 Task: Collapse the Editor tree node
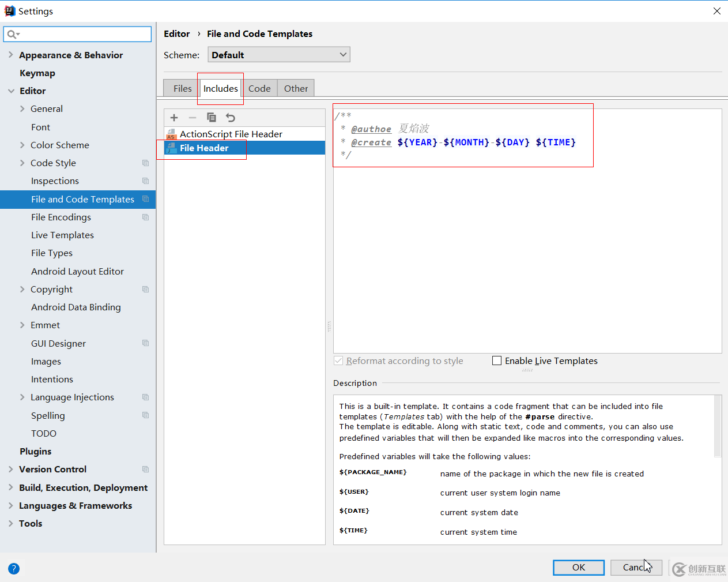[11, 91]
